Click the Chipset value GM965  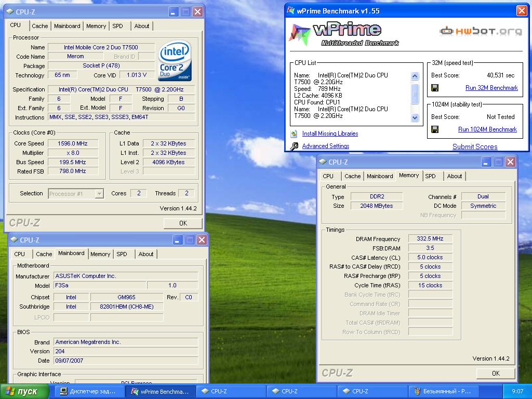click(x=127, y=297)
